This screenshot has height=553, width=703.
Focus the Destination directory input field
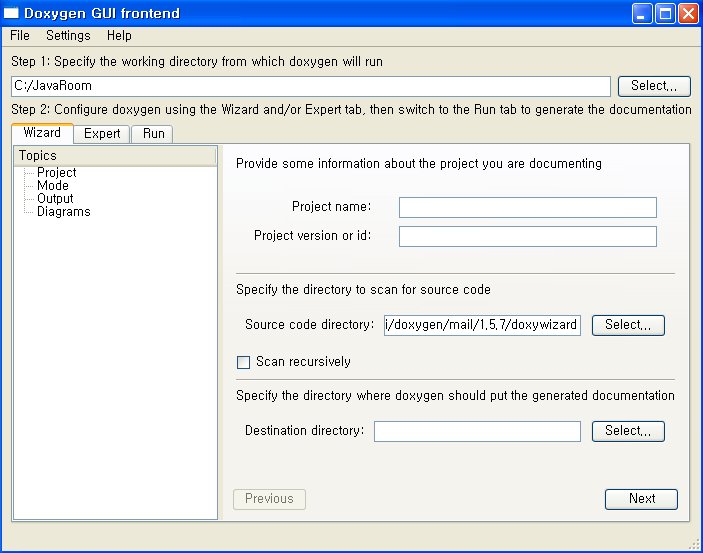click(x=477, y=431)
